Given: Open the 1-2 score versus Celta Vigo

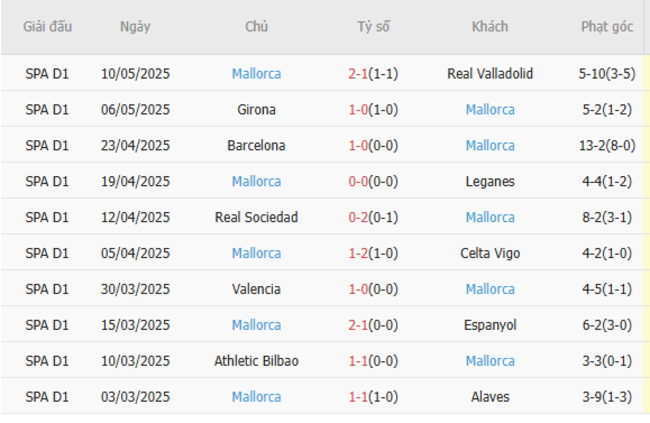Looking at the screenshot, I should 359,254.
